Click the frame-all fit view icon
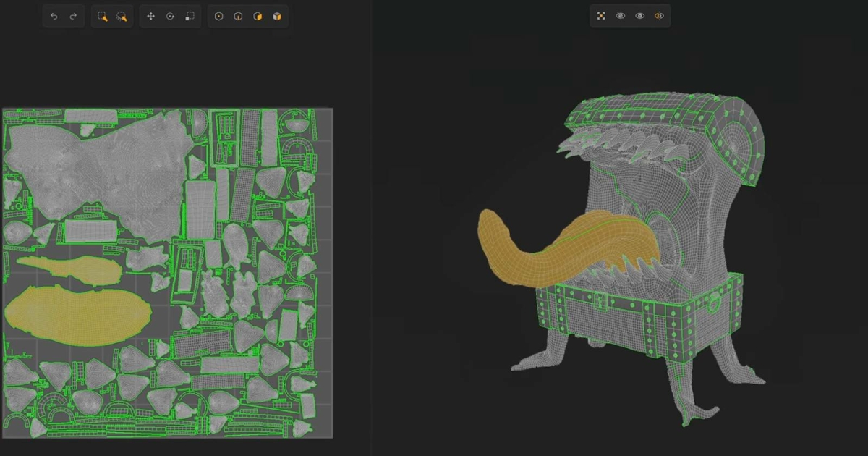The height and width of the screenshot is (456, 868). tap(601, 16)
